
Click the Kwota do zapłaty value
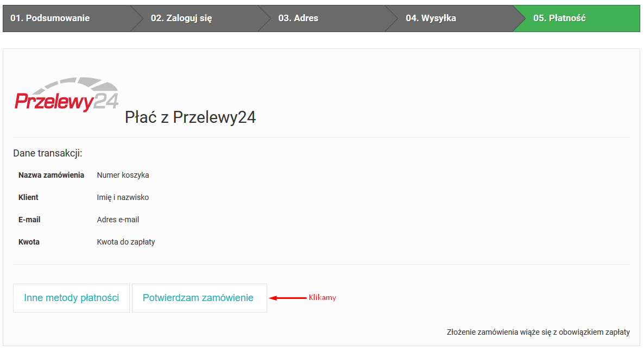pos(125,242)
